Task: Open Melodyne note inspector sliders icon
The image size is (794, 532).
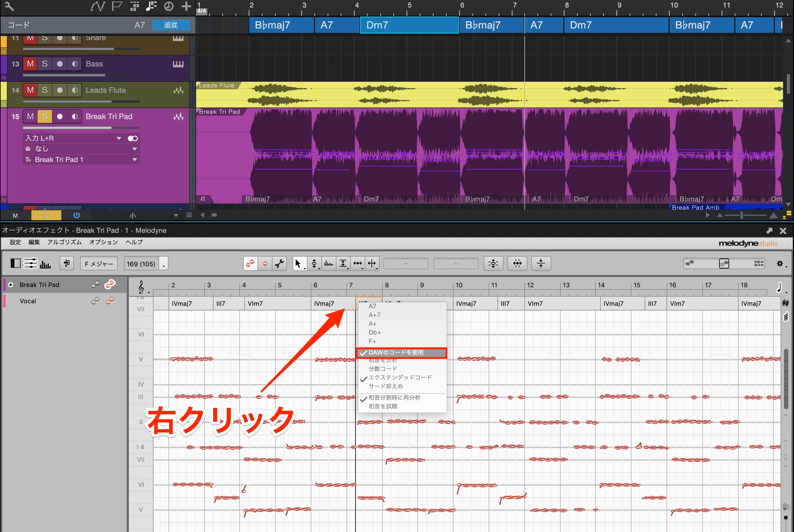Action: pyautogui.click(x=30, y=263)
